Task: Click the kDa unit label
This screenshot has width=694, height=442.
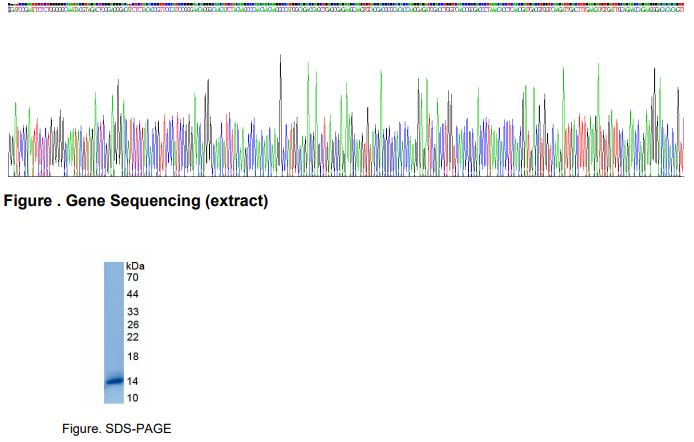Action: [135, 265]
